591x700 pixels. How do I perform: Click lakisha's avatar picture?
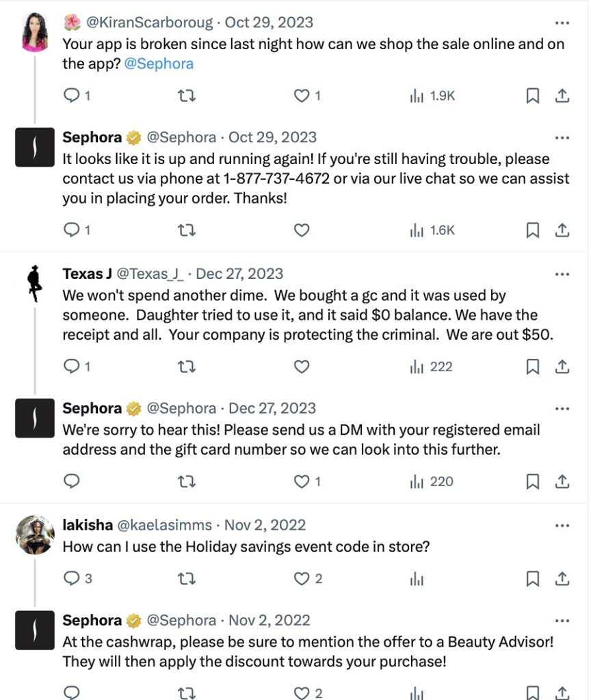tap(35, 535)
